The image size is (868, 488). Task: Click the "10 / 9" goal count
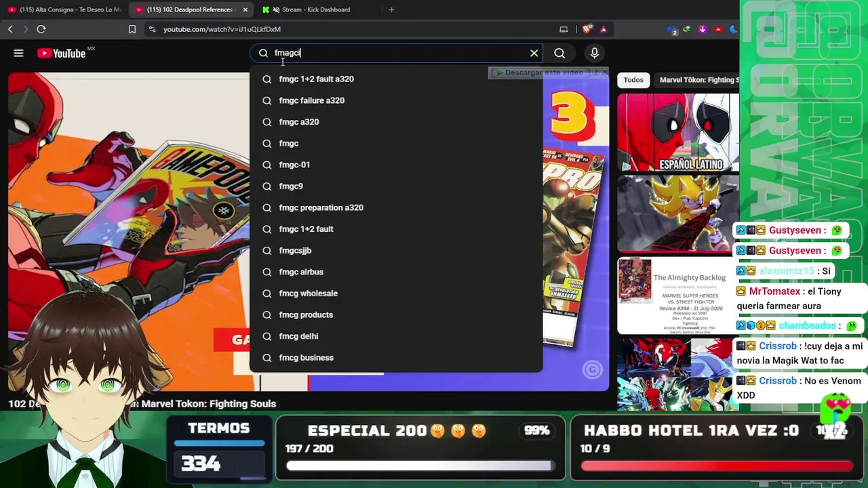point(595,449)
